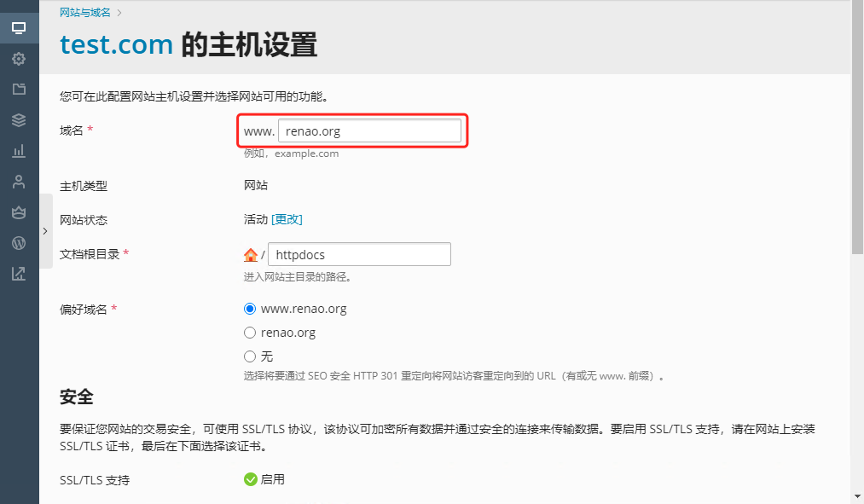Select the www.renao.org preferred domain option
Image resolution: width=864 pixels, height=504 pixels.
pos(248,309)
